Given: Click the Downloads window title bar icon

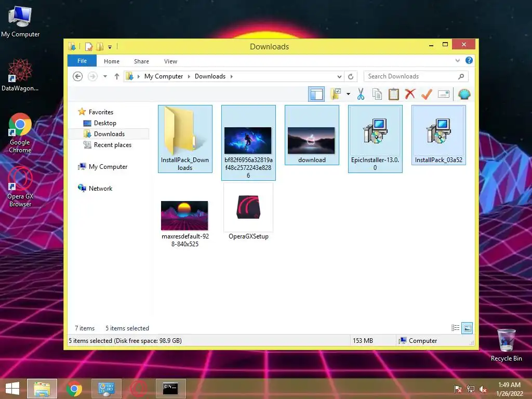Looking at the screenshot, I should point(72,46).
